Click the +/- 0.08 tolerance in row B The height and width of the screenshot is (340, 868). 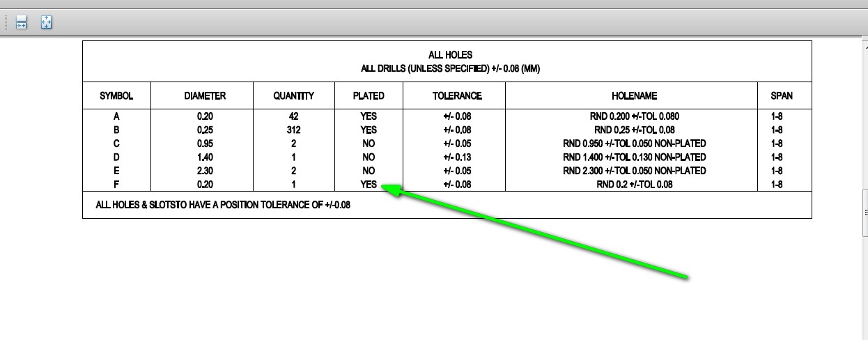[x=457, y=130]
